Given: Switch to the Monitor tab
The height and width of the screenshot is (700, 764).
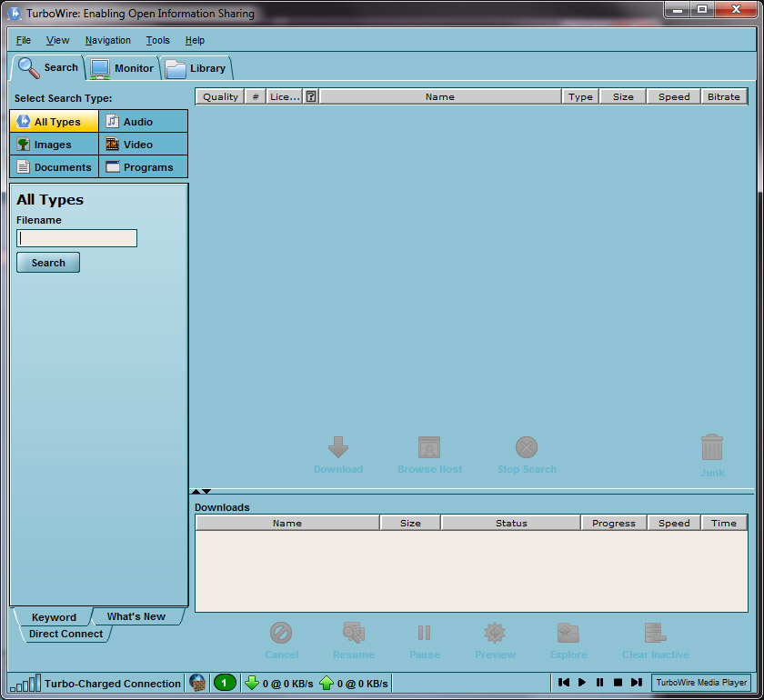Looking at the screenshot, I should (x=123, y=68).
